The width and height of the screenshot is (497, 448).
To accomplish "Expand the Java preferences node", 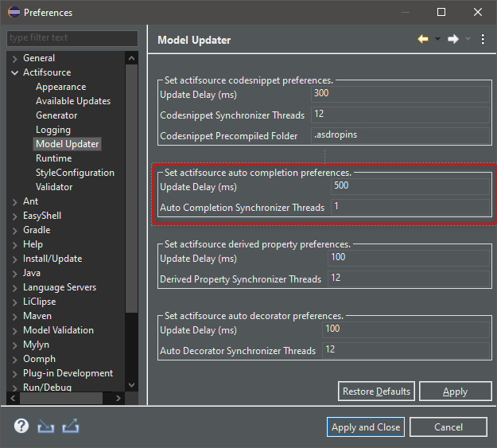I will [14, 274].
